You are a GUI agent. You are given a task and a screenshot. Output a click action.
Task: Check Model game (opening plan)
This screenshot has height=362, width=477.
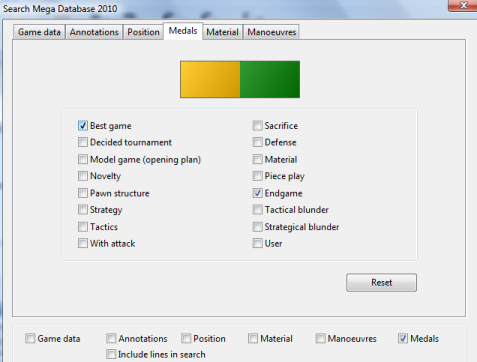point(83,159)
